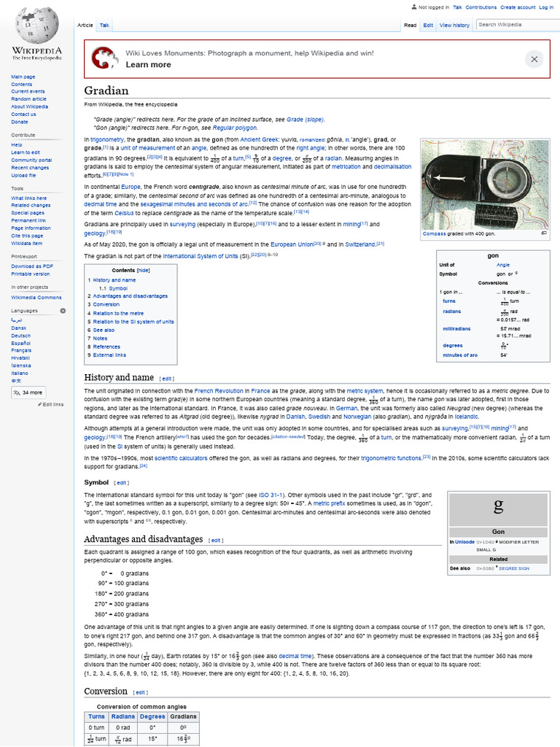Jump to History and name in contents
The width and height of the screenshot is (560, 747).
click(114, 280)
